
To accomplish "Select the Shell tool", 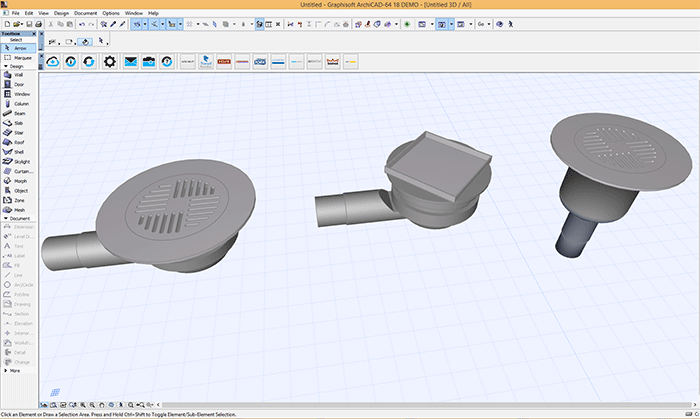I will [18, 152].
